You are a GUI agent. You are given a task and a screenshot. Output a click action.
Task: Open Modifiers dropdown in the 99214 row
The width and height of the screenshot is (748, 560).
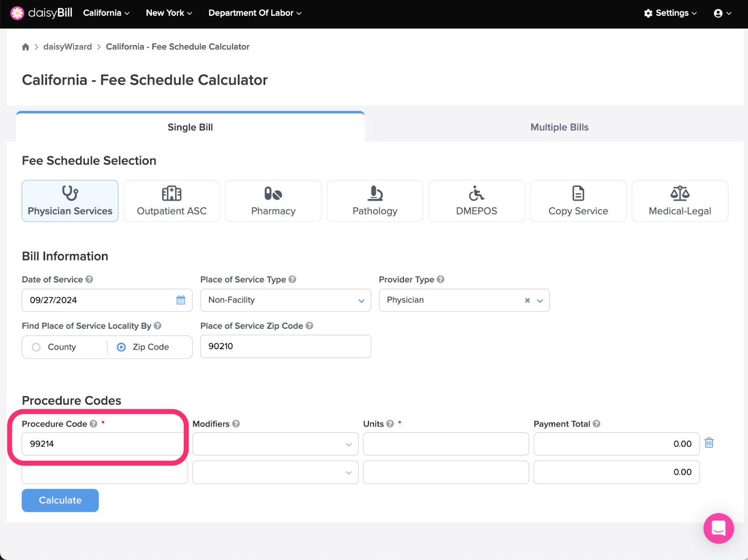pyautogui.click(x=275, y=444)
